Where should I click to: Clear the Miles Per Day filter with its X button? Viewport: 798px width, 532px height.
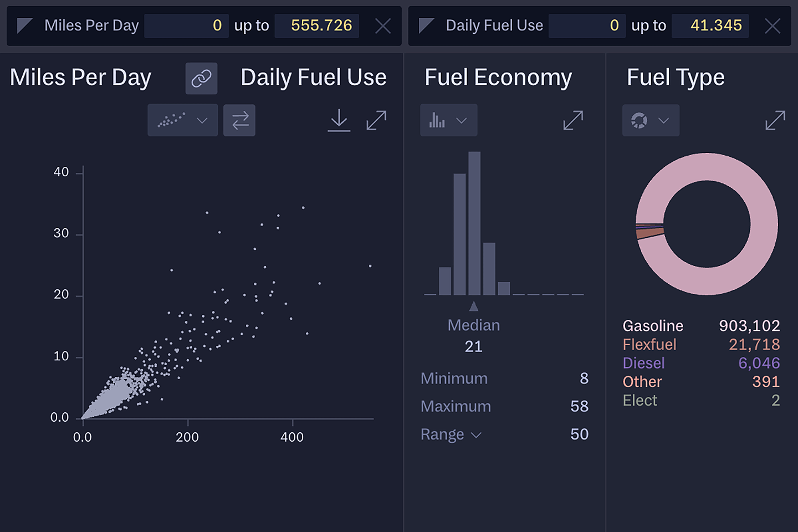382,25
